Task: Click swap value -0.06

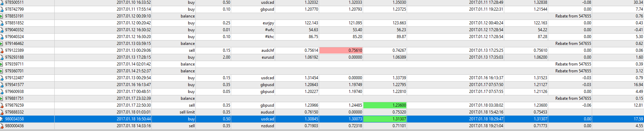Action: tap(587, 105)
